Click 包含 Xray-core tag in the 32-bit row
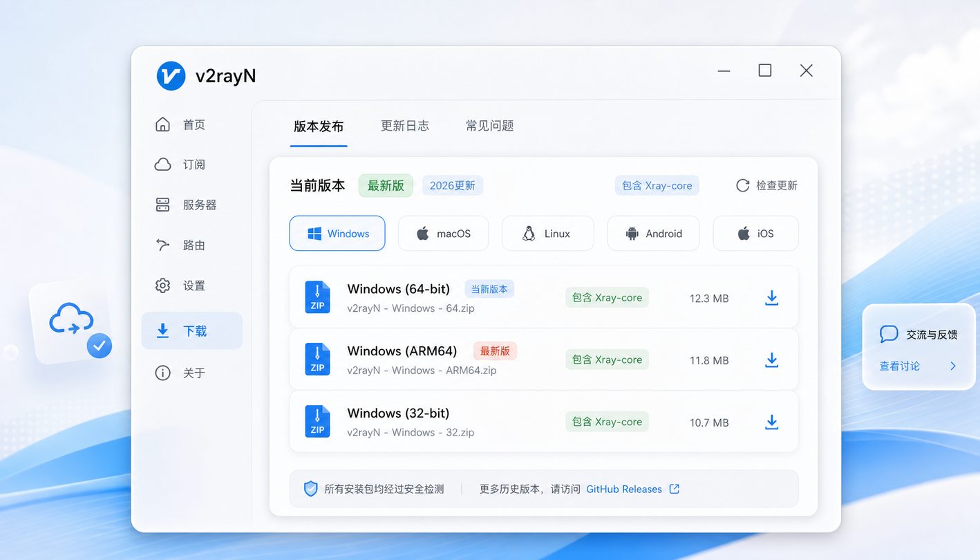Screen dimensions: 980x560 [x=607, y=422]
